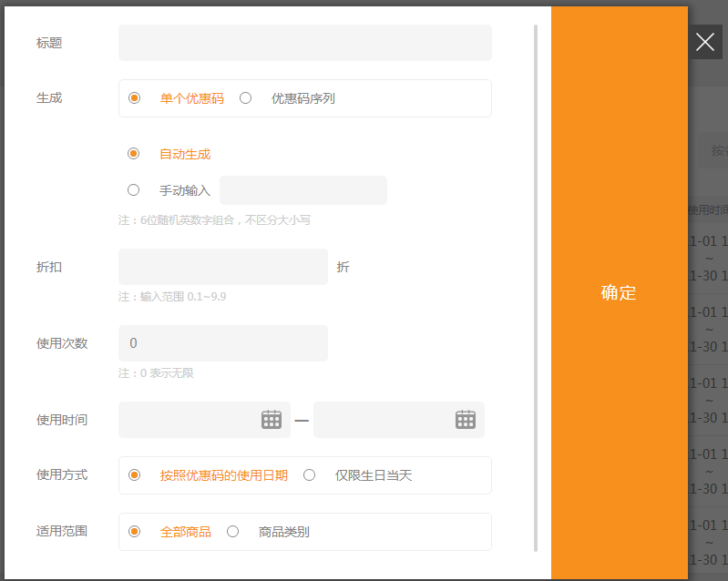Viewport: 728px width, 581px height.
Task: Select 商品类别 scope option
Action: pos(233,532)
